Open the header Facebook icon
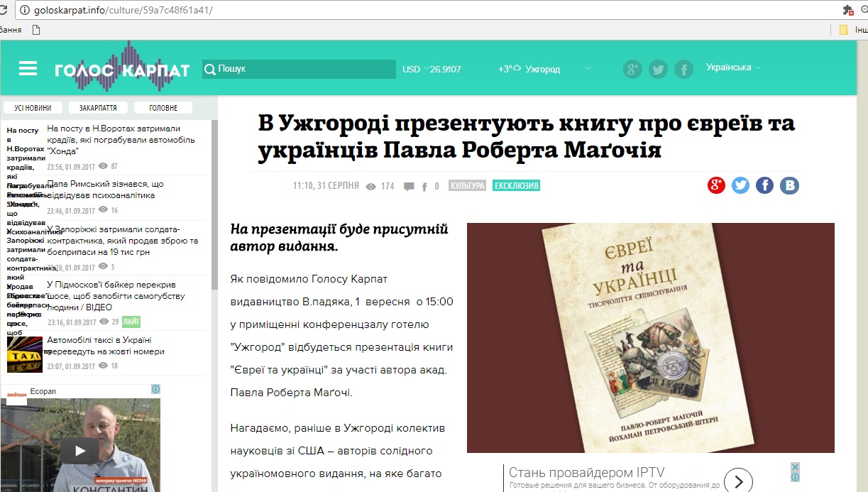 pyautogui.click(x=683, y=69)
